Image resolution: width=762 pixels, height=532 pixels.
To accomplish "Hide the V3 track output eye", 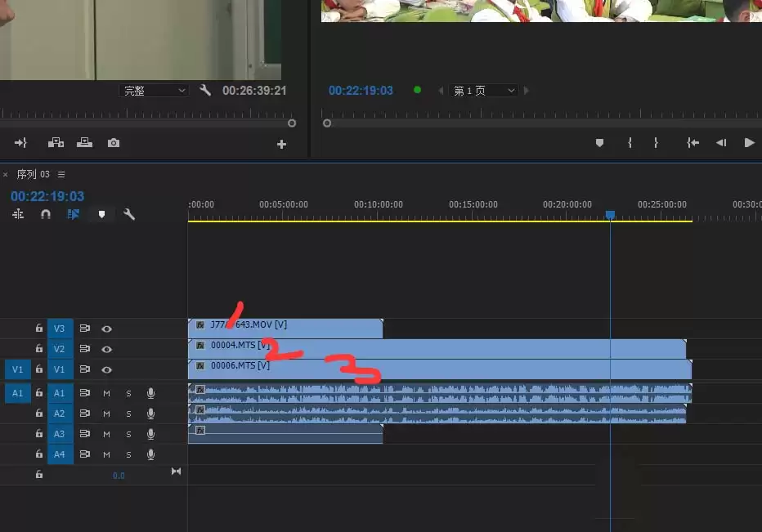I will [x=106, y=329].
